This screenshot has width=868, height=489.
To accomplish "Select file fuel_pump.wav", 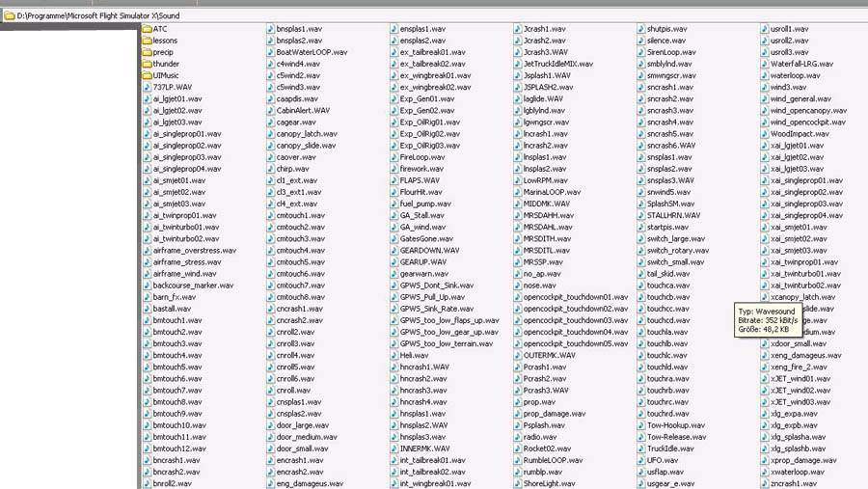I will [x=425, y=204].
